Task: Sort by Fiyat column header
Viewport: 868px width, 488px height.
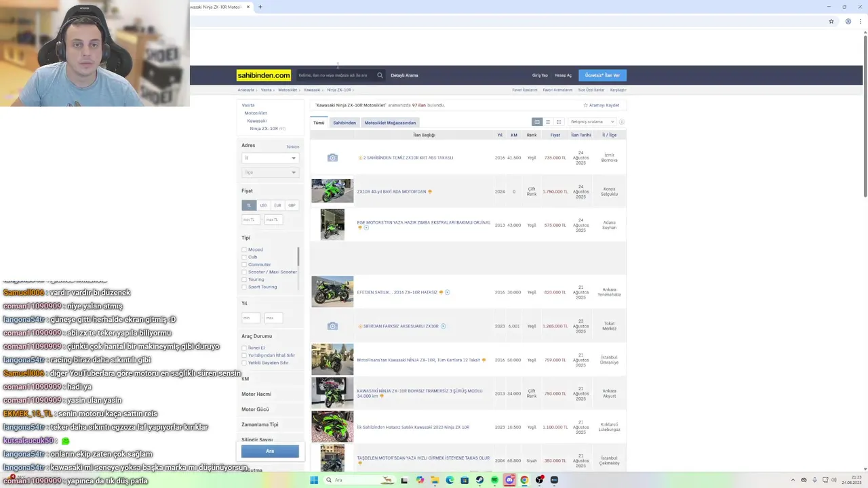Action: 555,135
